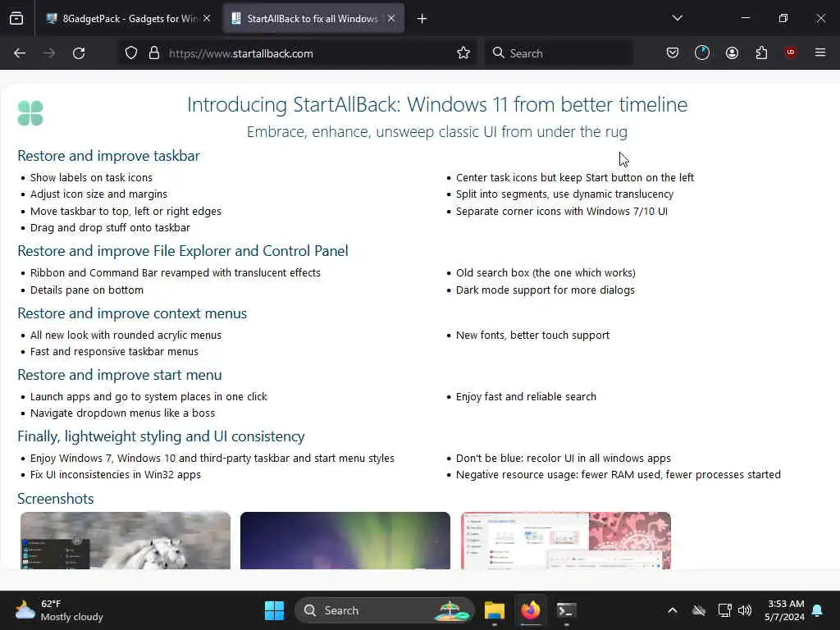Open a new browser tab
The width and height of the screenshot is (840, 630).
[422, 19]
